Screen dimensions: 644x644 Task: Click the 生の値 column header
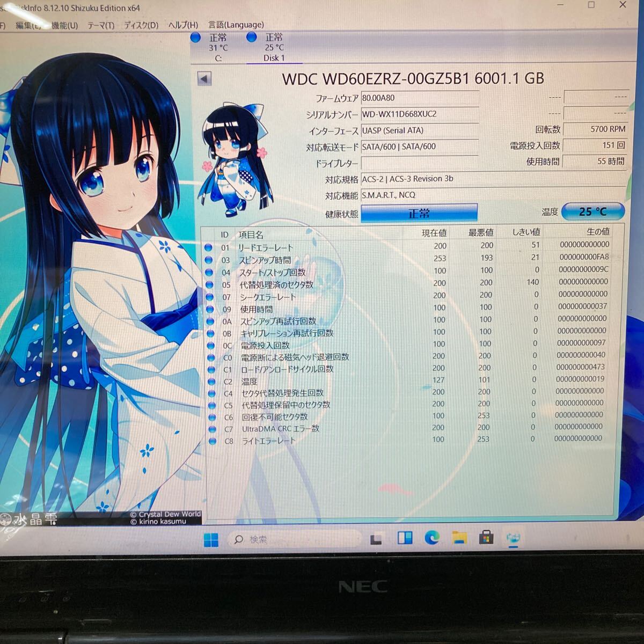coord(598,231)
